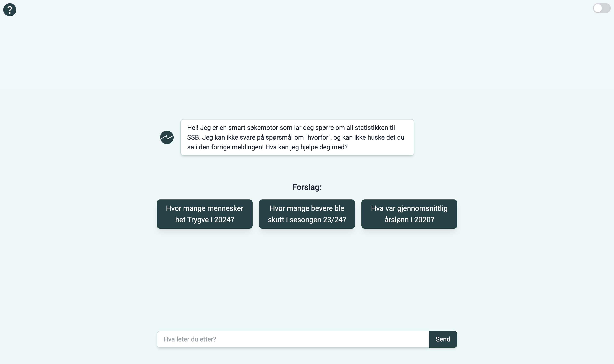Show help via the round ? button

pyautogui.click(x=10, y=10)
